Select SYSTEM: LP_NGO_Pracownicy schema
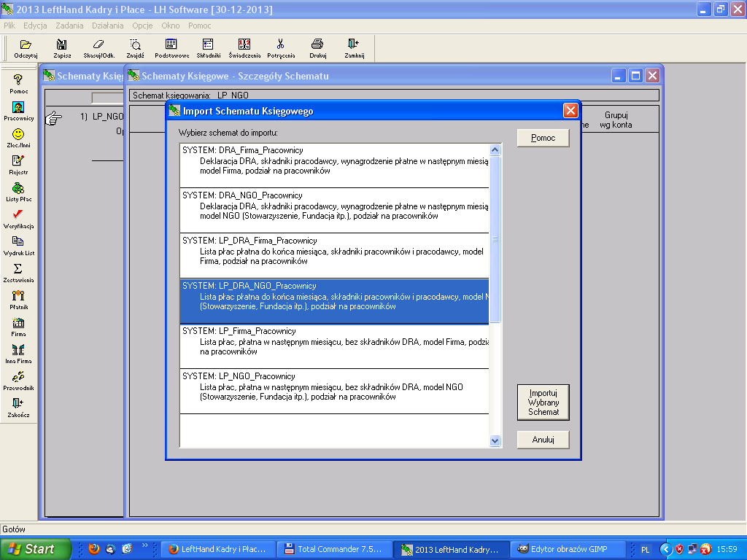The height and width of the screenshot is (560, 747). tap(334, 392)
